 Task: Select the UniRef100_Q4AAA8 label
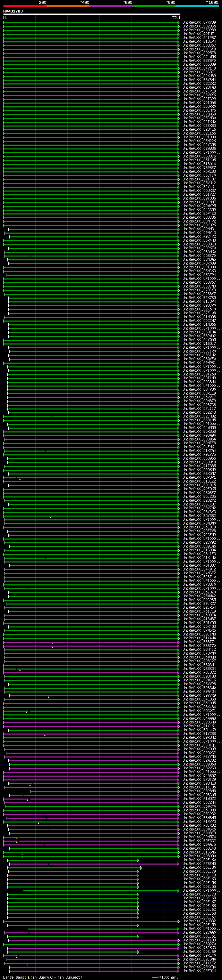(x=199, y=719)
